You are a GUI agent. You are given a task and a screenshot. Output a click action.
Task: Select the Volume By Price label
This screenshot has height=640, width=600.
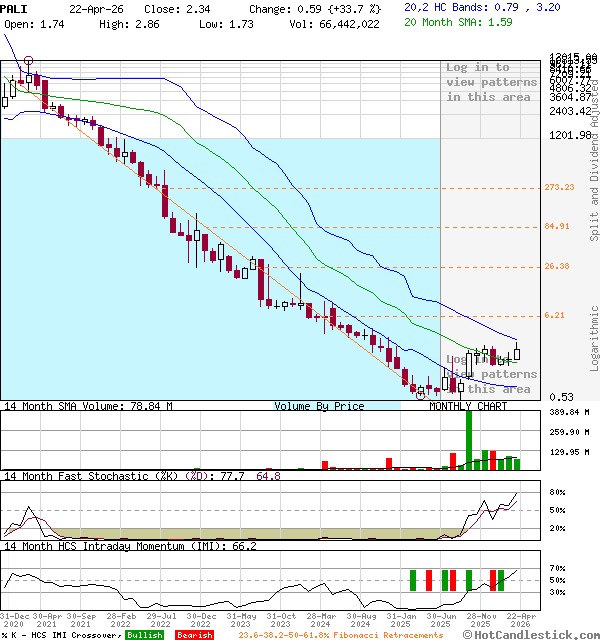point(319,406)
